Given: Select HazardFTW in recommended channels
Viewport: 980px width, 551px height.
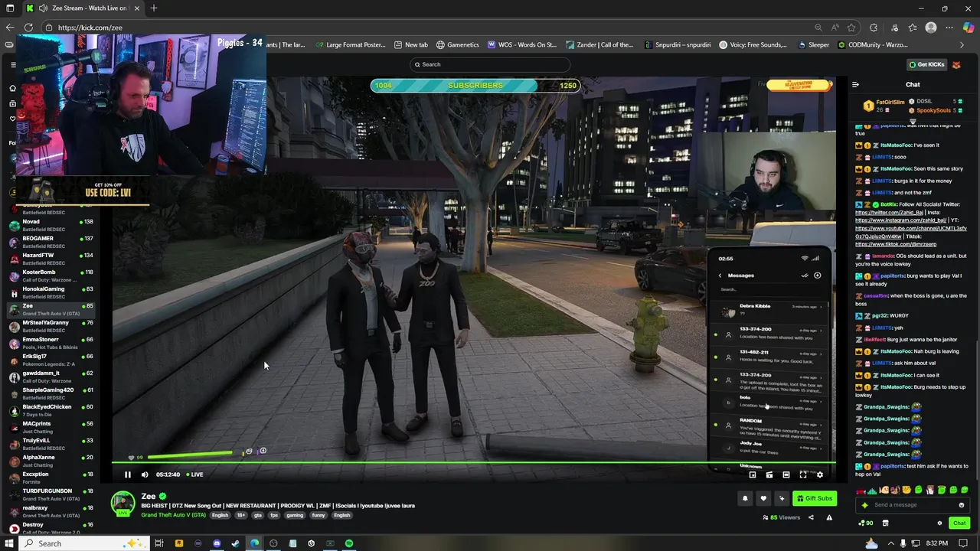Looking at the screenshot, I should click(50, 259).
